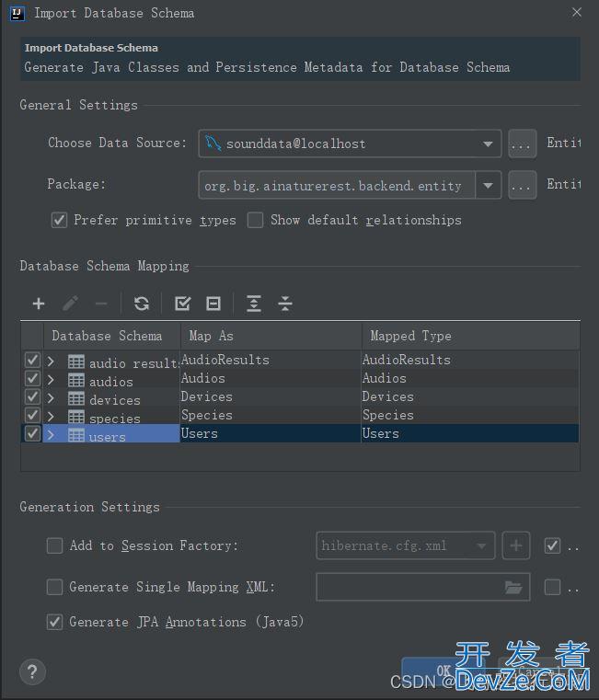599x700 pixels.
Task: Enable Add to Session Factory checkbox
Action: point(54,545)
